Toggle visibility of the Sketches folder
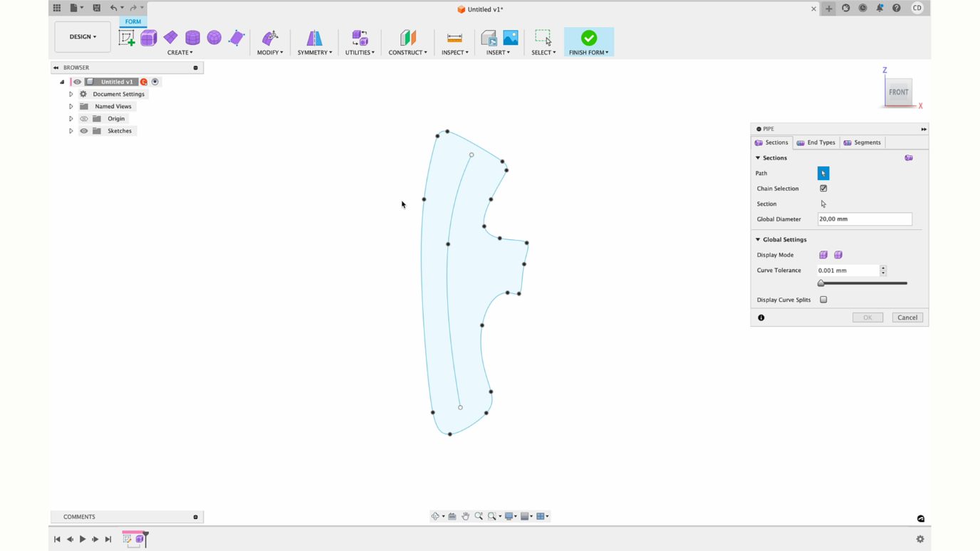This screenshot has height=551, width=980. [83, 130]
